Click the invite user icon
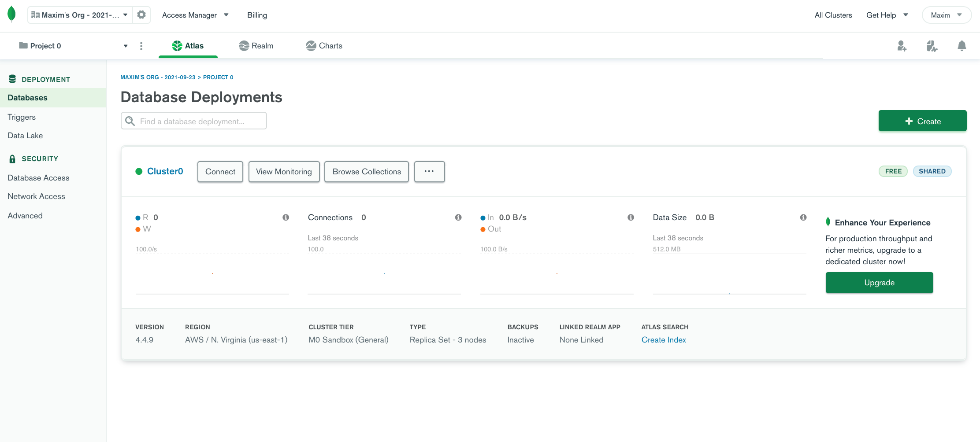Viewport: 980px width, 442px height. point(902,46)
